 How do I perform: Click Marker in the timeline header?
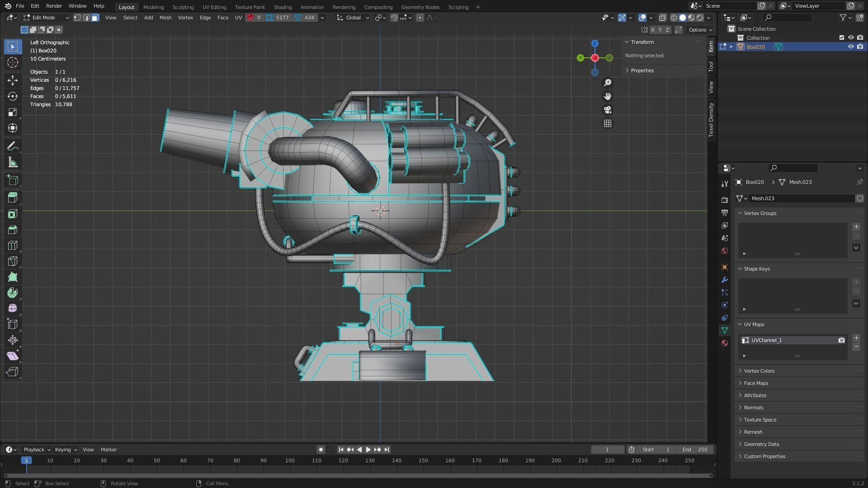108,450
